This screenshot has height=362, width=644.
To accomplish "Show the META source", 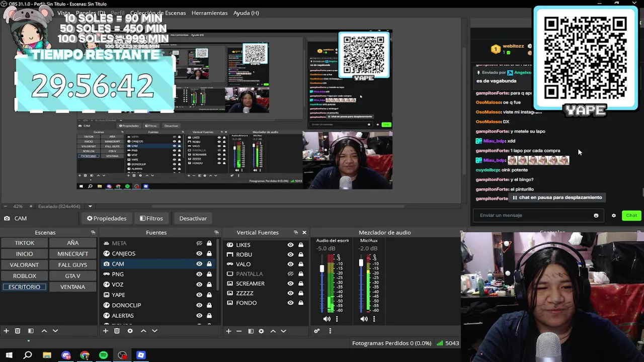I will tap(199, 243).
